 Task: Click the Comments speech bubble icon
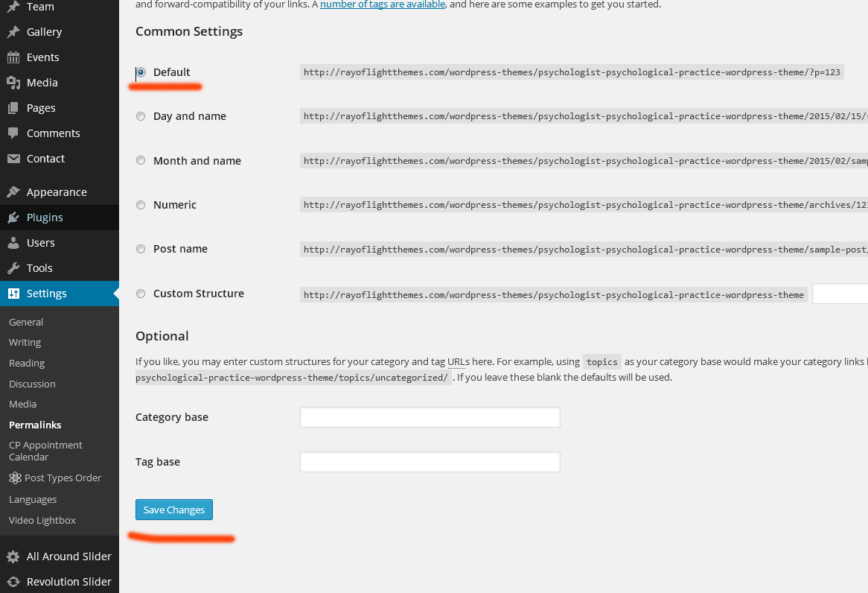(x=13, y=133)
